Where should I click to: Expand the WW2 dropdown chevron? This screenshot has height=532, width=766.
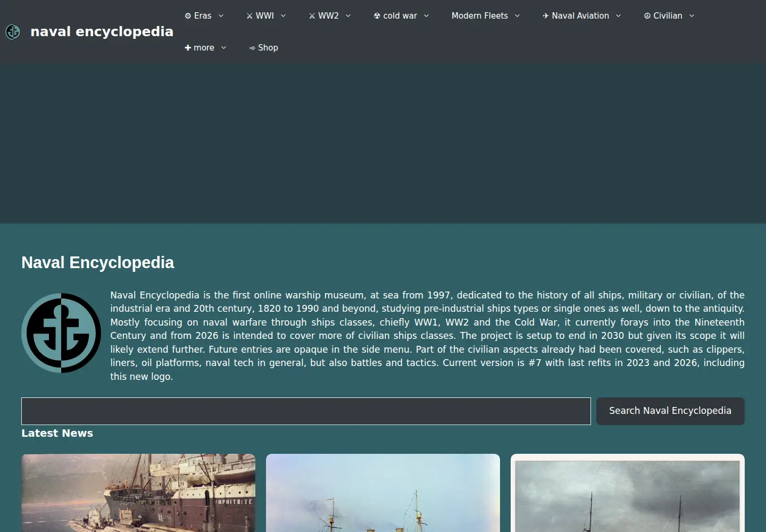pos(348,16)
